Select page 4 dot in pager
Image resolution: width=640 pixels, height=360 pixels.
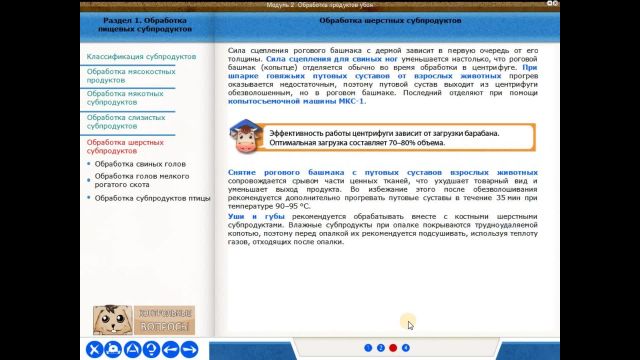(x=406, y=348)
